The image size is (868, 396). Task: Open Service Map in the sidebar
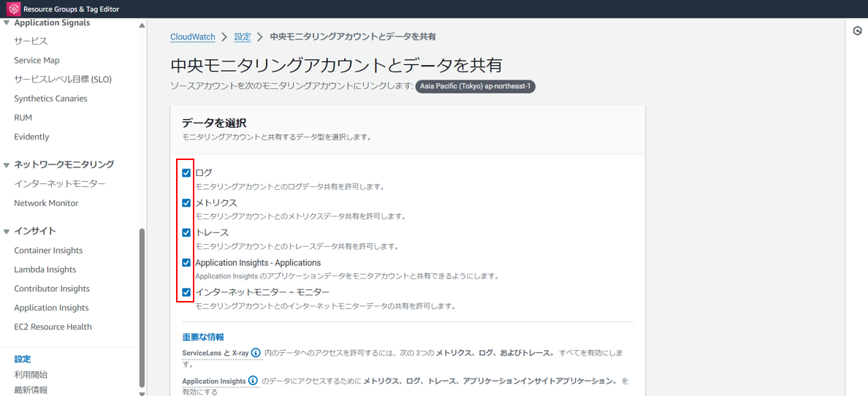pyautogui.click(x=37, y=61)
